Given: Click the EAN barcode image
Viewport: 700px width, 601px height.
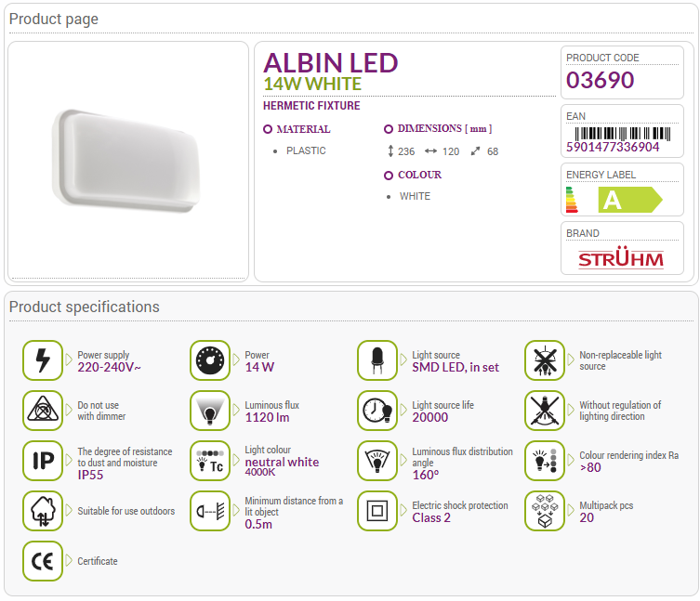Looking at the screenshot, I should point(622,134).
